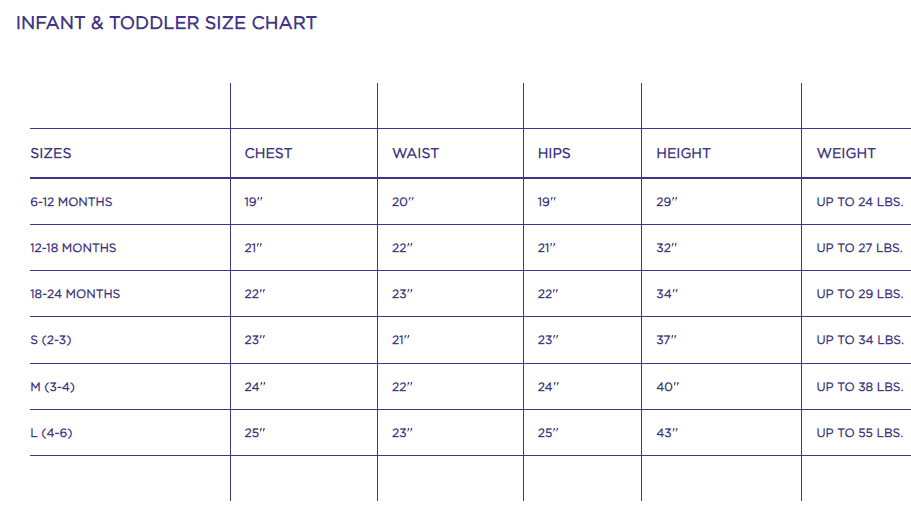Click the UP TO 24 LBS. weight cell
Screen dimensions: 911x509
pos(860,202)
